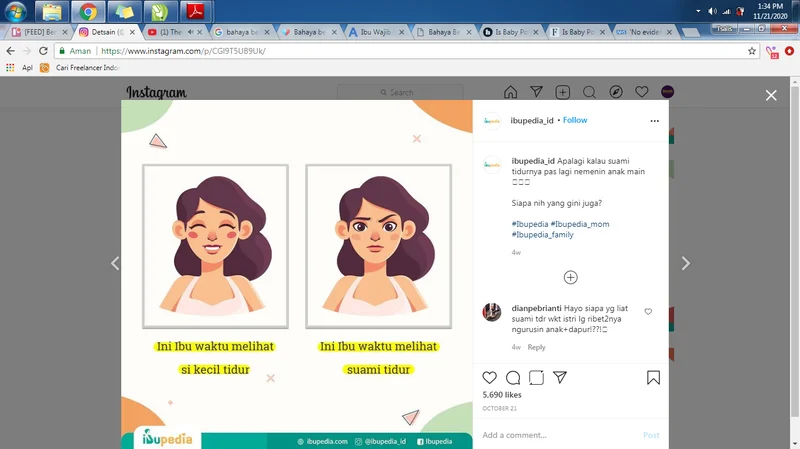Load more comments with plus circle
800x449 pixels.
point(570,277)
